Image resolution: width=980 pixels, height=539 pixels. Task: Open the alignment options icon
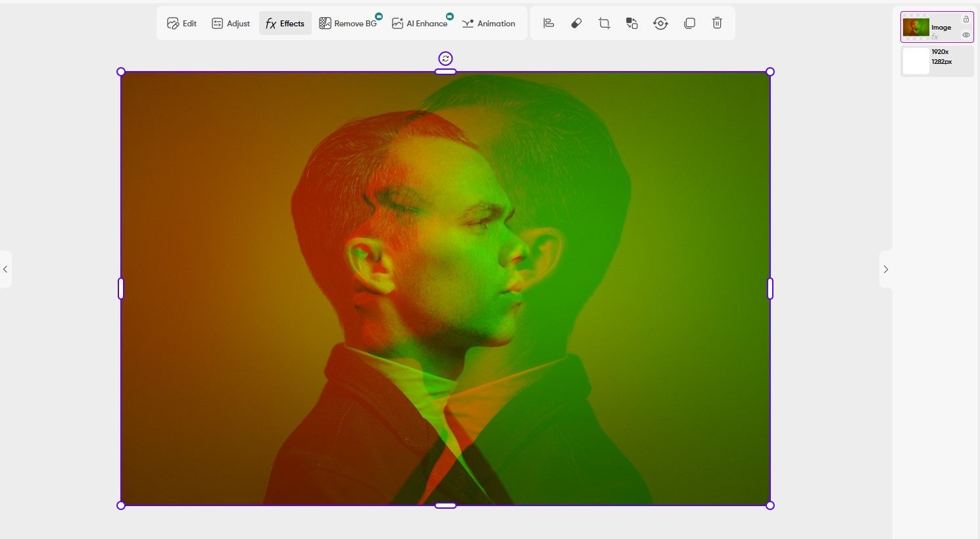pos(548,23)
